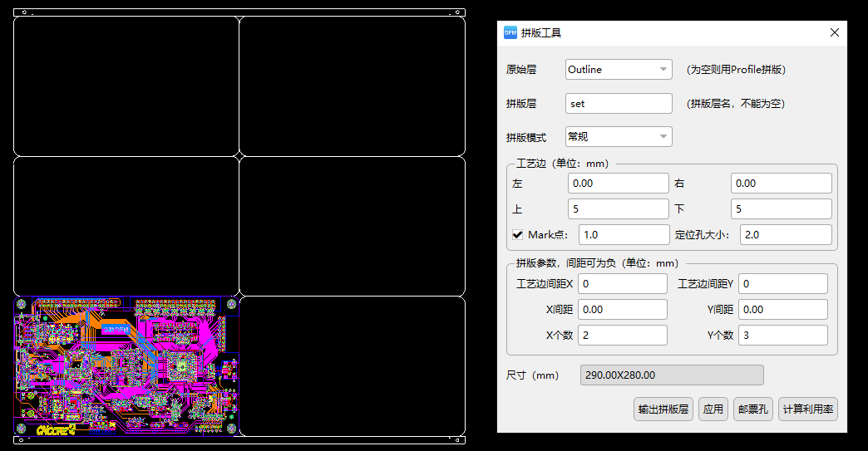Viewport: 868px width, 451px height.
Task: Click the X个数 input field
Action: pos(622,335)
